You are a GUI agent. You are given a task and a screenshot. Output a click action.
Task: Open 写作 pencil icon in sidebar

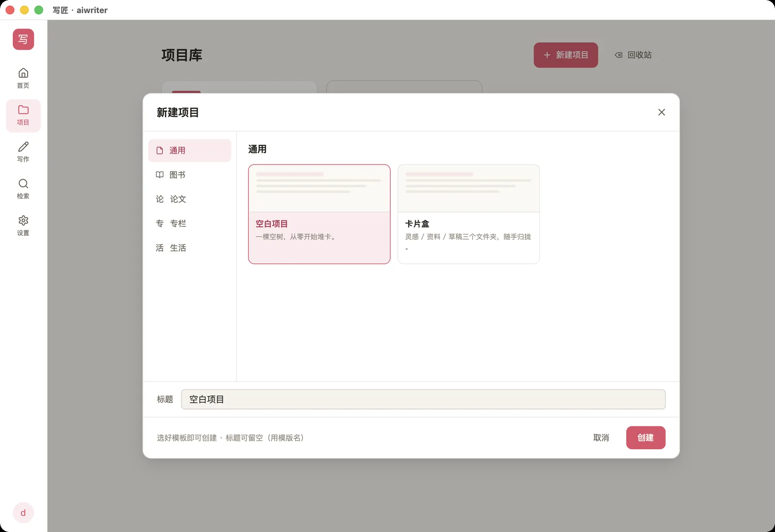[x=23, y=152]
